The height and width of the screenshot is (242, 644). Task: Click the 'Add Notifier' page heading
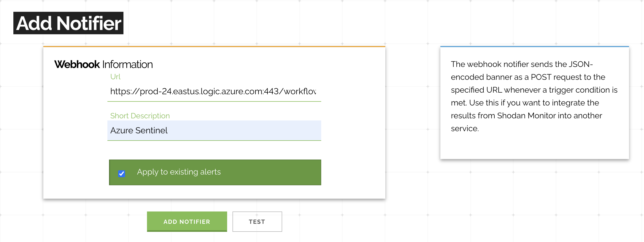tap(68, 23)
